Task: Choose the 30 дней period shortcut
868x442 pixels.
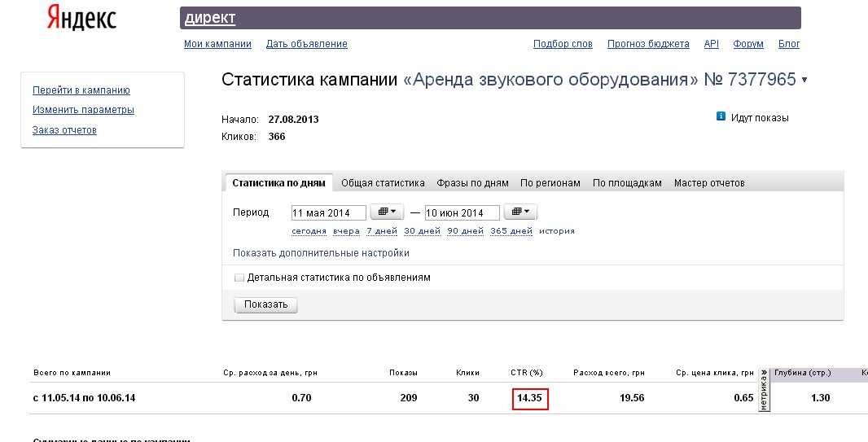Action: pos(422,231)
